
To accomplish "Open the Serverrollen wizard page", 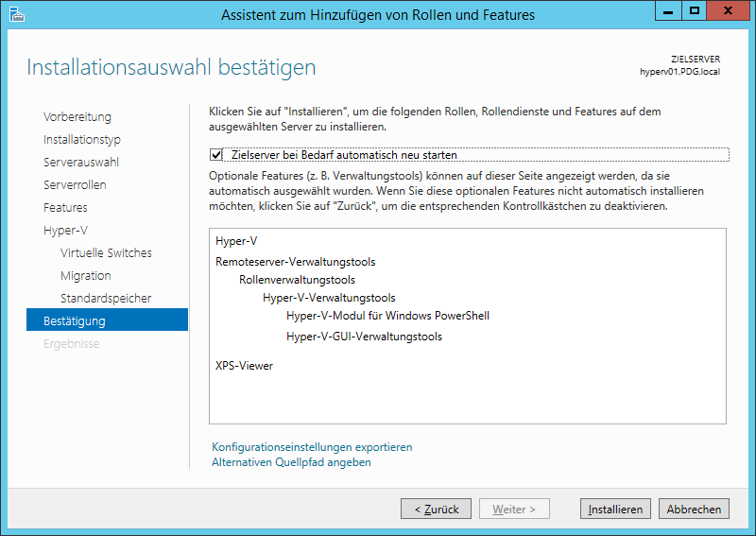I will point(75,185).
